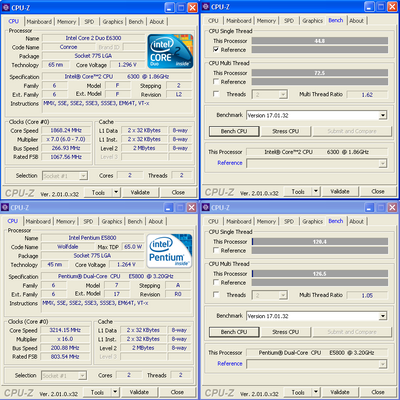
Task: Uncheck single thread Reference in E6300 Bench window
Action: (x=216, y=49)
